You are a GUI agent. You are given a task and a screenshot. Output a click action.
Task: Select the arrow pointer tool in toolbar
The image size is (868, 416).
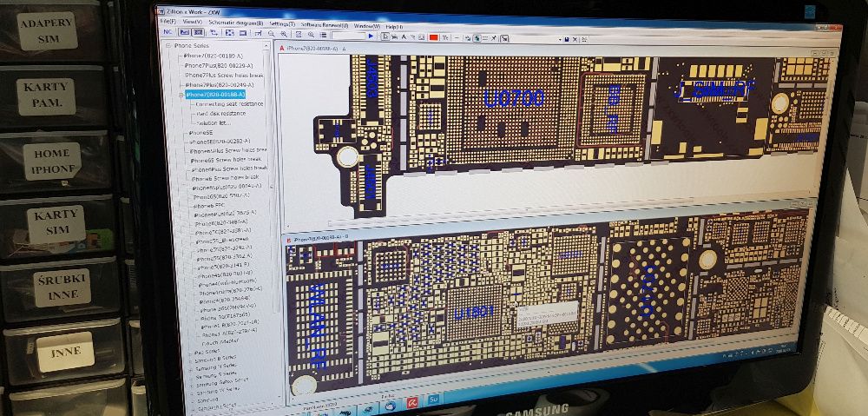coord(385,36)
